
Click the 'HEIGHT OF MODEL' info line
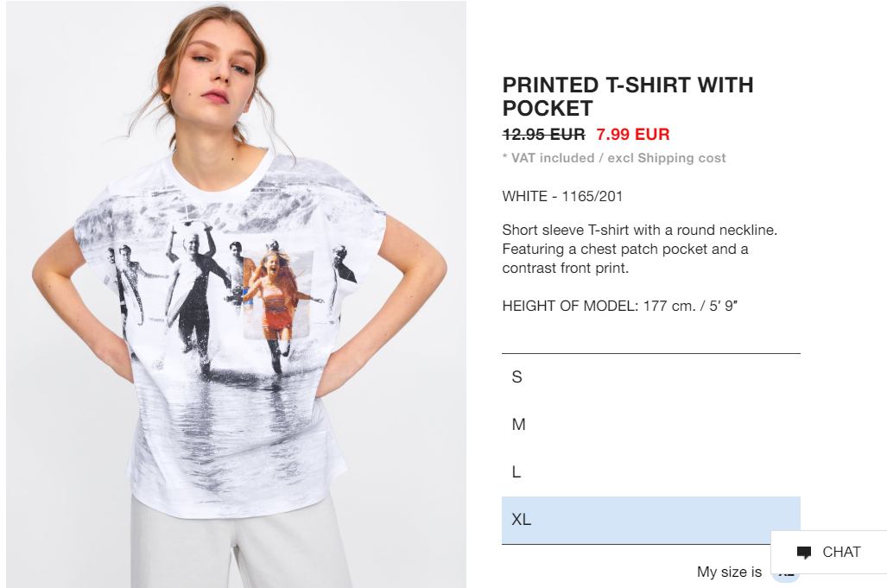click(x=620, y=306)
